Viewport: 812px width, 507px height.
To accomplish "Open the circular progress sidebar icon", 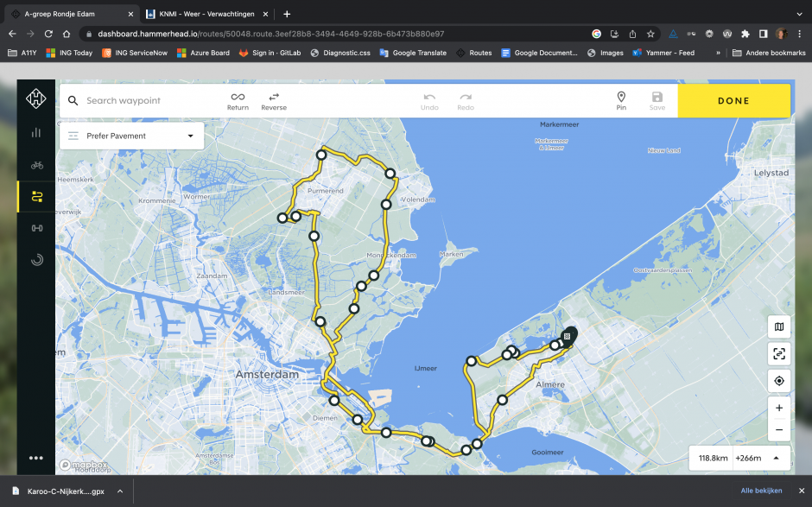I will click(x=37, y=259).
